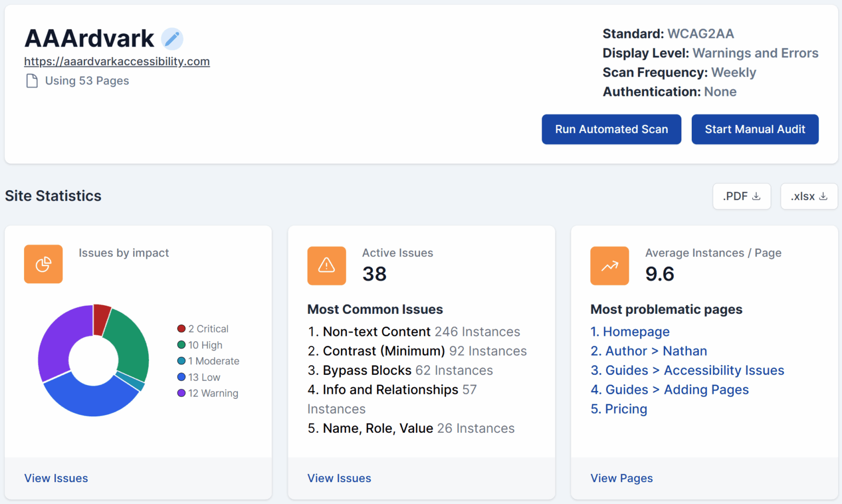Click the pencil icon to rename AAArdvark
Screen dimensions: 842x504
[x=172, y=38]
